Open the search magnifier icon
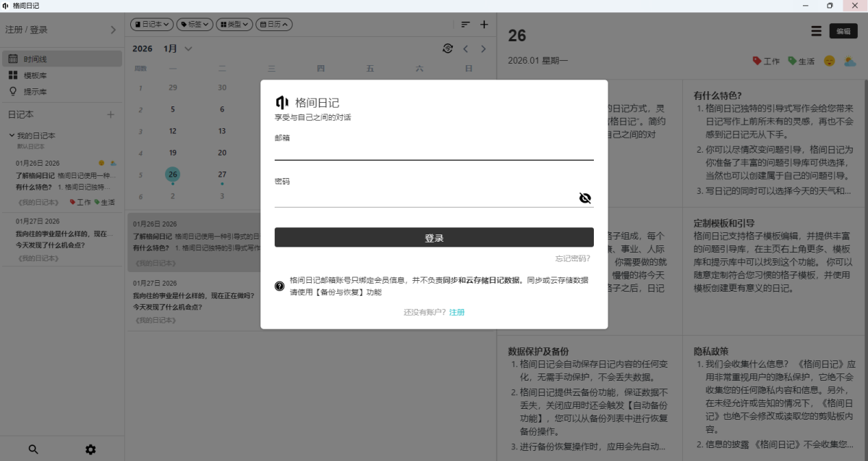 click(x=33, y=449)
